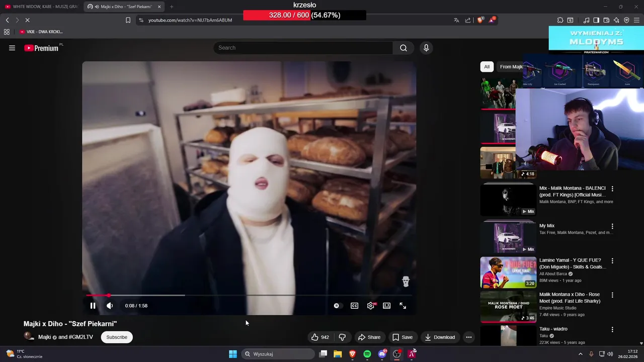
Task: Play the Rose Moet video thumbnail
Action: tap(508, 307)
